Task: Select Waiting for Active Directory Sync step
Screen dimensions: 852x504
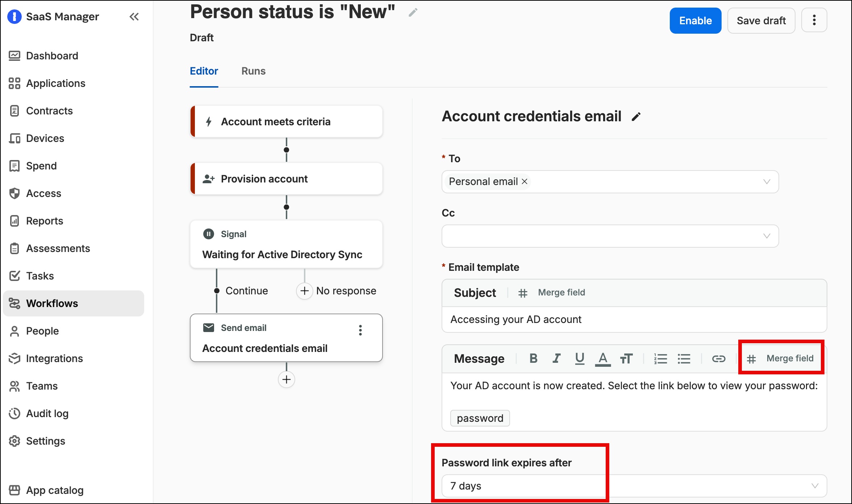Action: coord(286,244)
